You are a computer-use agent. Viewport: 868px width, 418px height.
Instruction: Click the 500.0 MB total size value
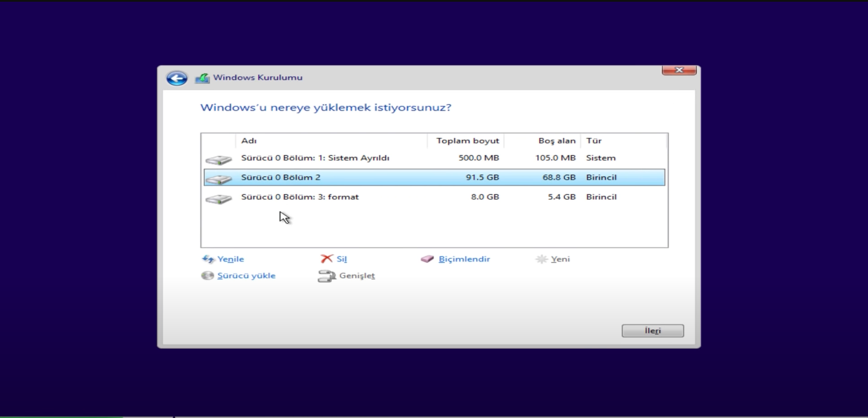point(478,158)
